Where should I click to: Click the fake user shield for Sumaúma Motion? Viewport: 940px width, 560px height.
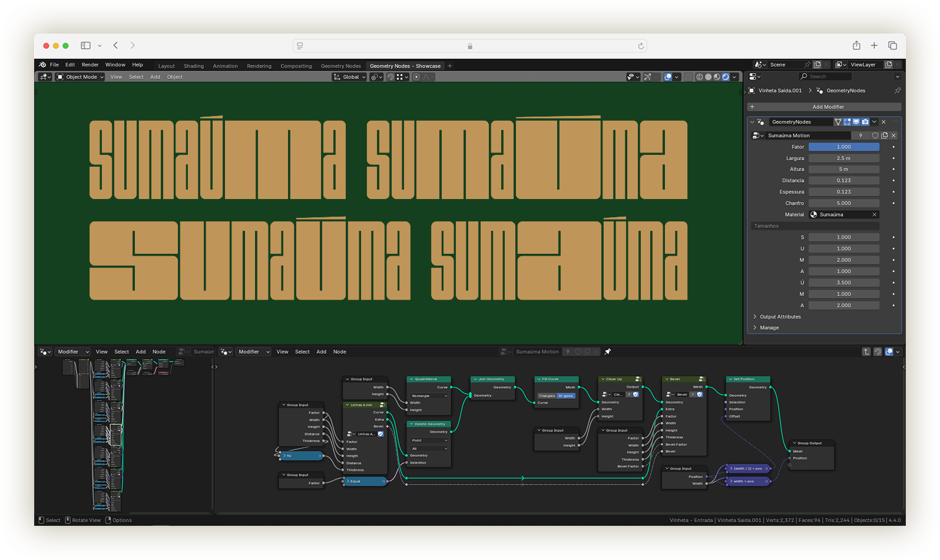point(875,135)
